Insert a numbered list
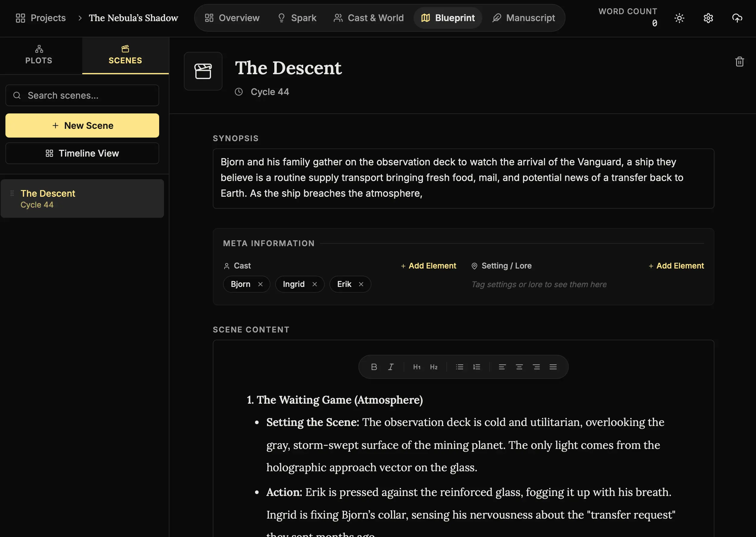This screenshot has height=537, width=756. click(477, 367)
